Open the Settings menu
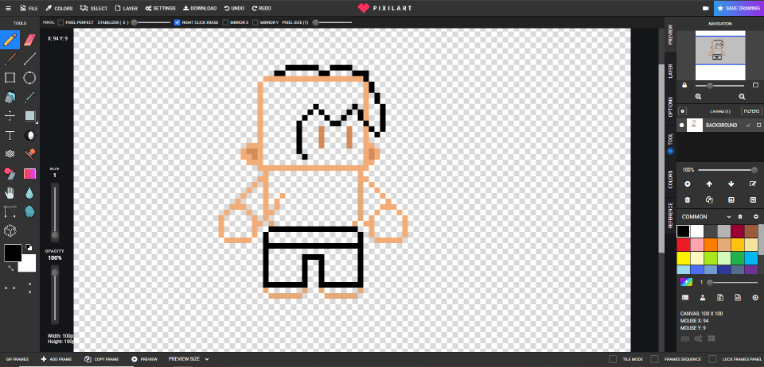This screenshot has height=367, width=764. 160,8
